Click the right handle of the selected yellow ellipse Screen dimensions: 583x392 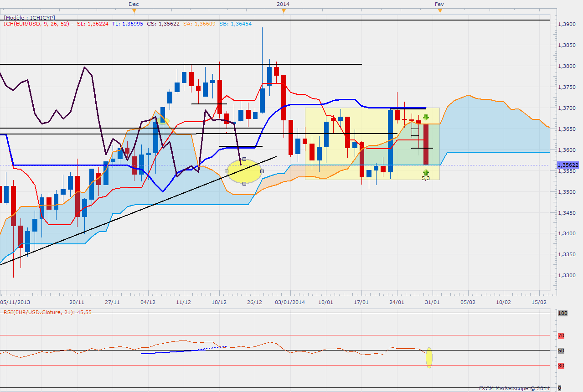tap(262, 171)
